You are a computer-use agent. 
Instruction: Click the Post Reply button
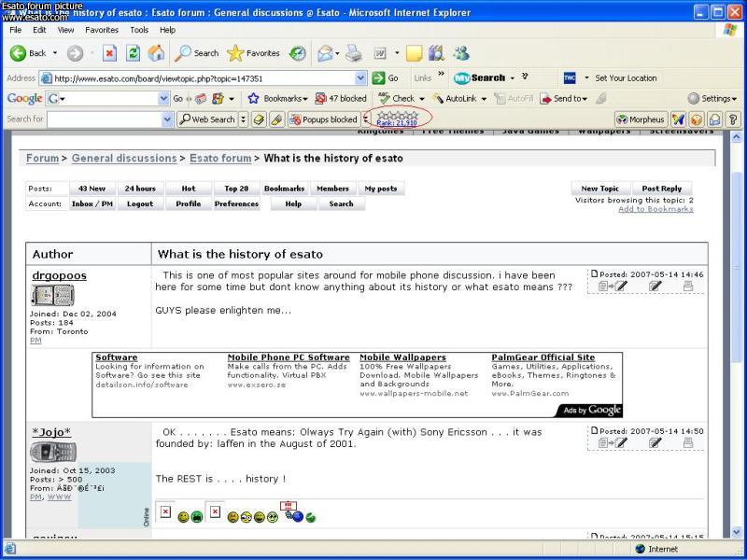661,189
